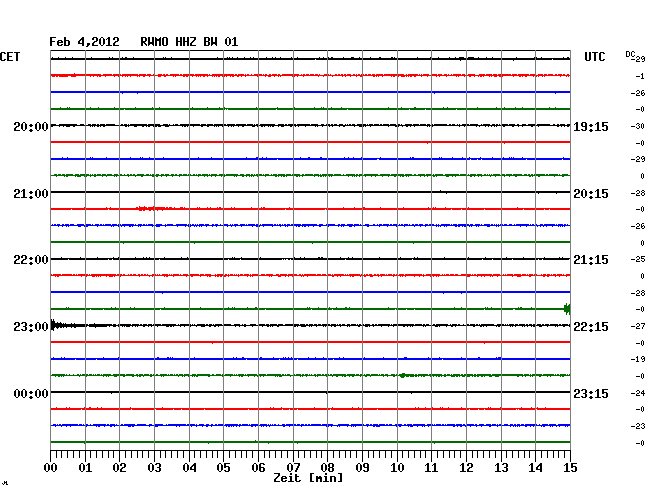
Task: Click the "00" minute axis label
Action: point(51,468)
